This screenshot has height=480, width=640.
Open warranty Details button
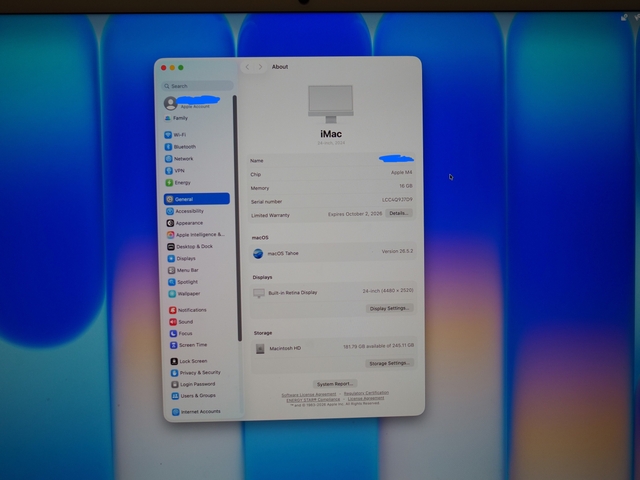pyautogui.click(x=399, y=213)
